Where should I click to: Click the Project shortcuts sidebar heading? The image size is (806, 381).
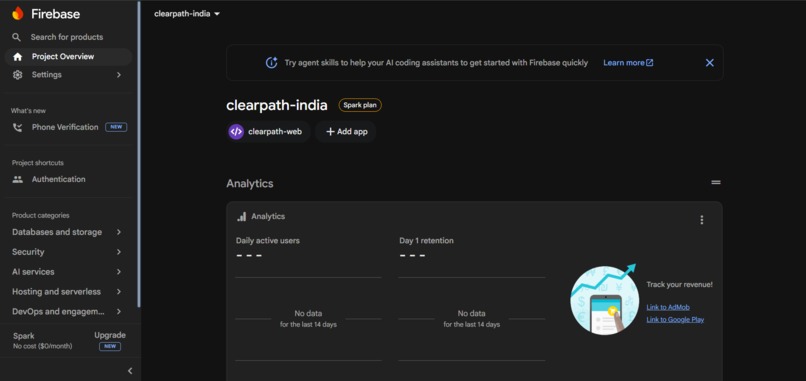click(x=38, y=163)
